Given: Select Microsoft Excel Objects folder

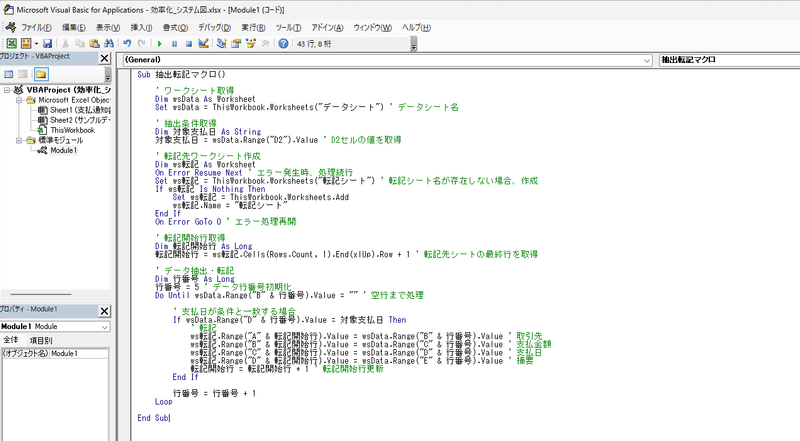Looking at the screenshot, I should coord(73,100).
